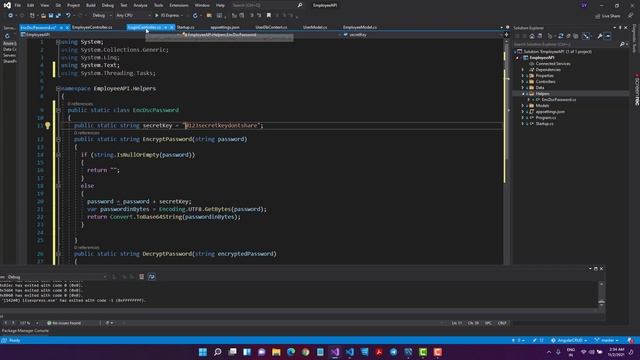This screenshot has height=360, width=640.
Task: Click the Solution Explorer Home icon
Action: (532, 36)
